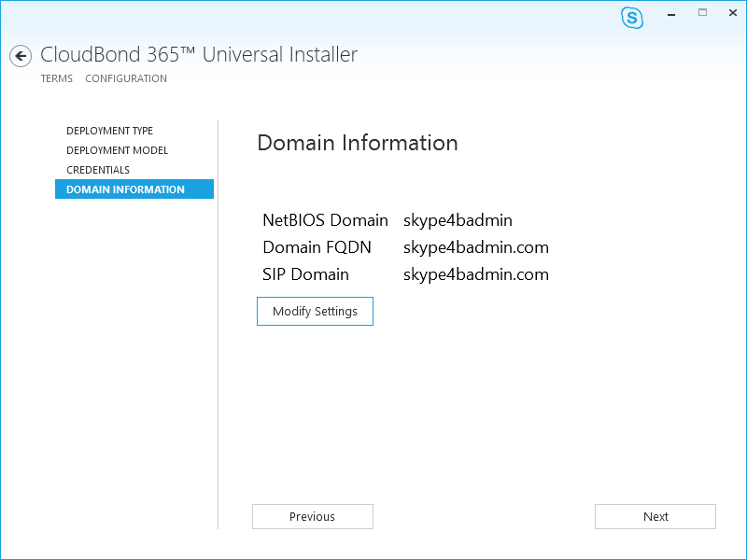The height and width of the screenshot is (560, 747).
Task: Open the TERMS tab
Action: click(x=57, y=78)
